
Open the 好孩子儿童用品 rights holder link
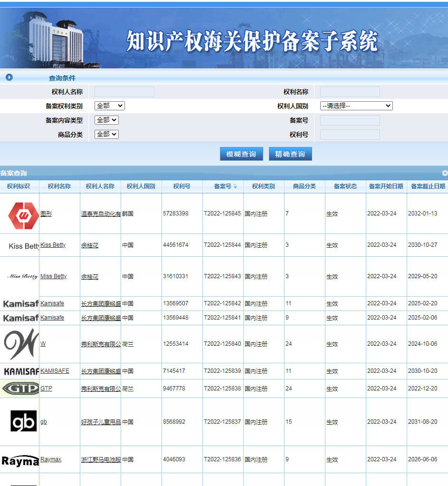[x=101, y=422]
